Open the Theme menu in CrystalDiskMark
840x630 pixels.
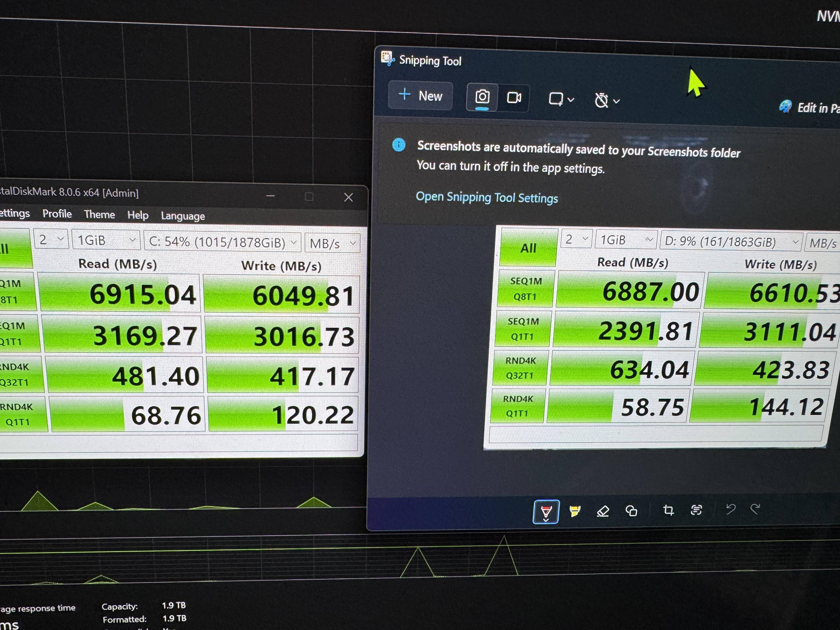point(100,215)
